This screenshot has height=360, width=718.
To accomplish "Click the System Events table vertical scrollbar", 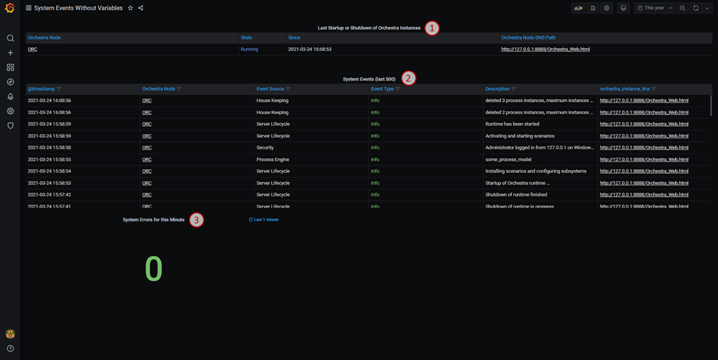I will (711, 106).
